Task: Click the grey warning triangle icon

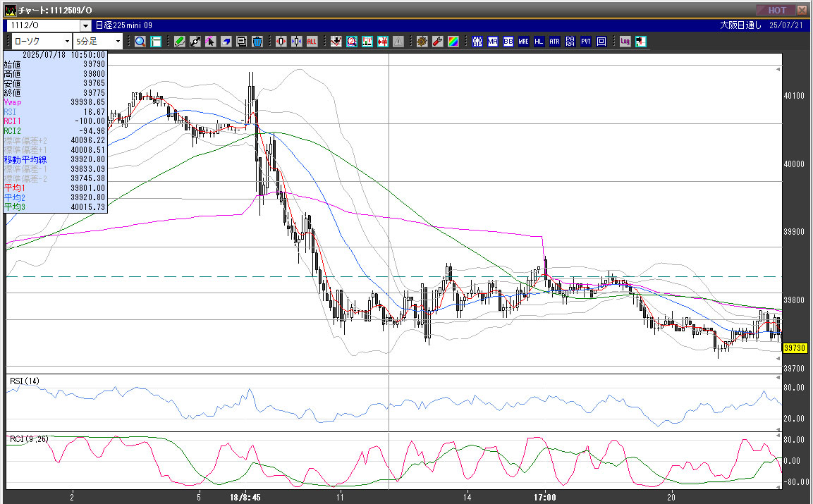Action: (398, 42)
